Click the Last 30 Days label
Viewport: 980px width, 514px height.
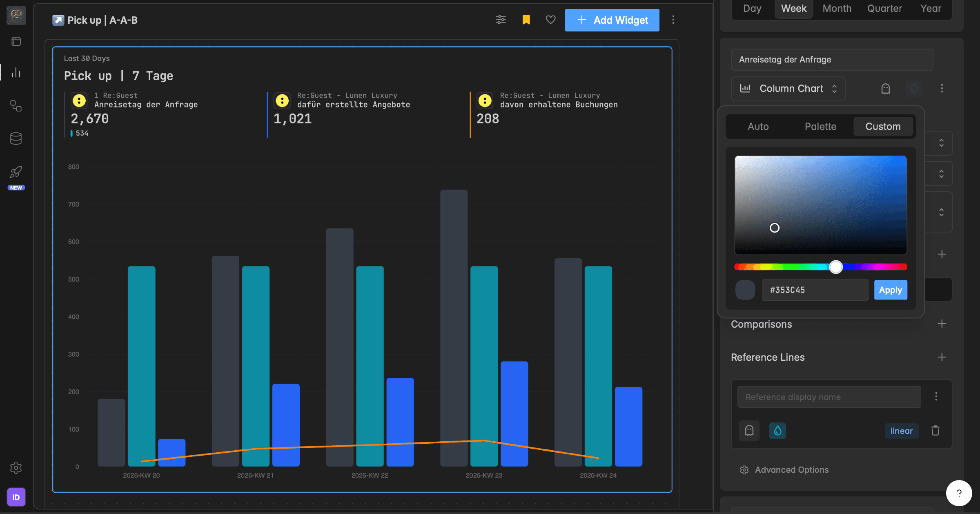click(x=87, y=58)
